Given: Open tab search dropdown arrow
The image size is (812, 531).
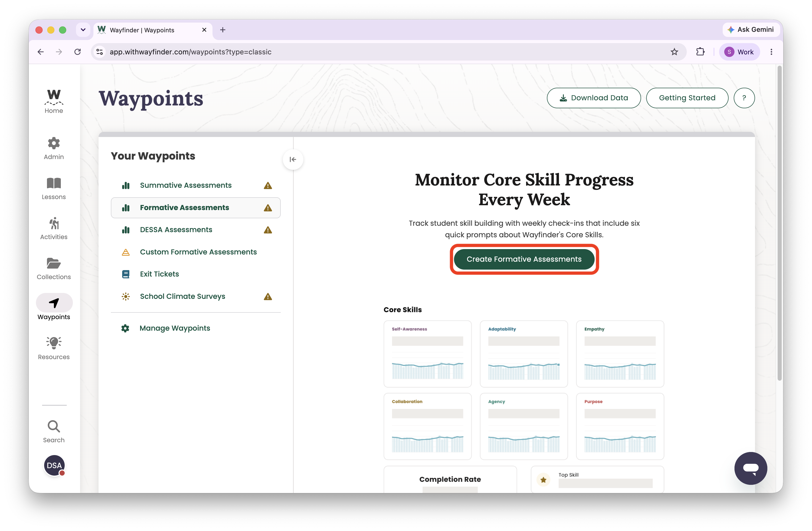Looking at the screenshot, I should point(83,30).
